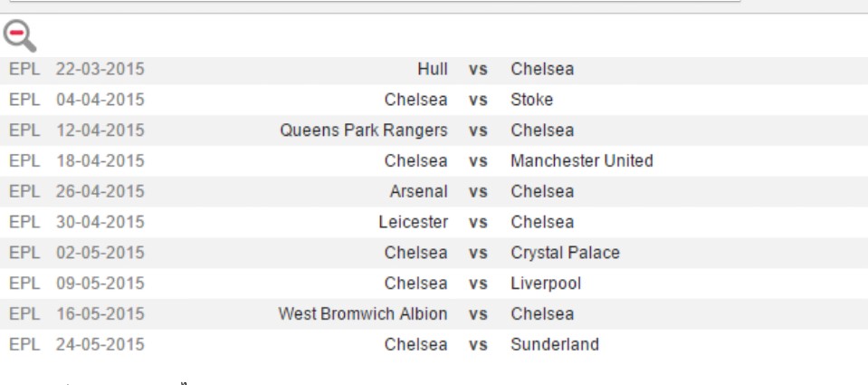Viewport: 868px width, 385px height.
Task: Click Crystal Palace in the fixtures
Action: pyautogui.click(x=565, y=253)
